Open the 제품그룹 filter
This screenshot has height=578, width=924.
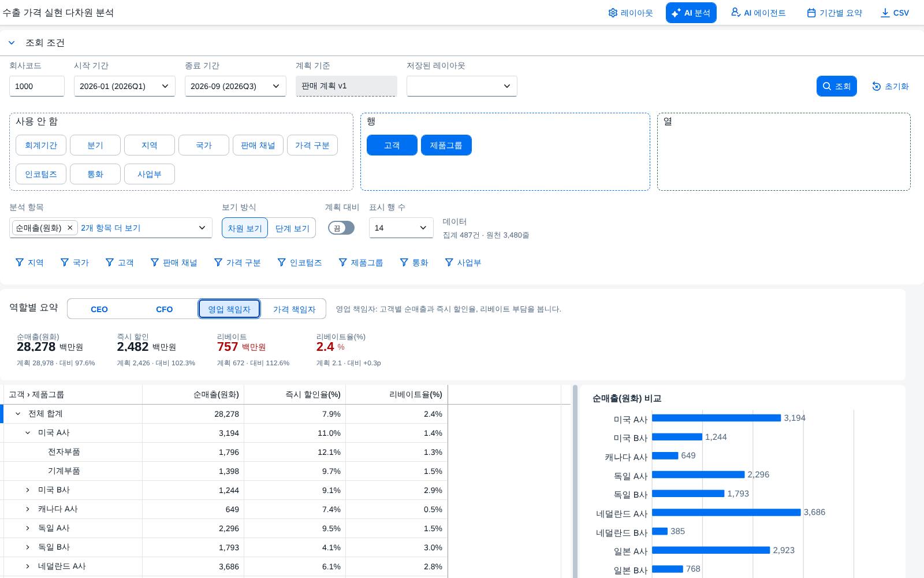361,262
